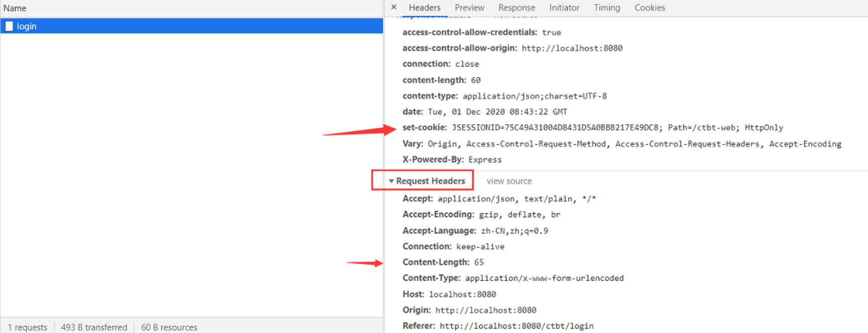Click view source beside Request Headers

click(509, 181)
